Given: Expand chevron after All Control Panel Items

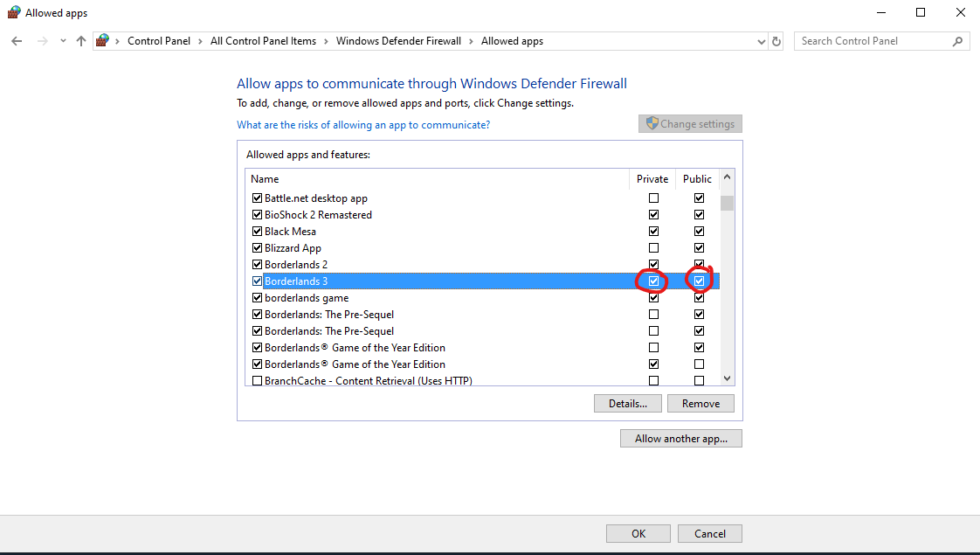Looking at the screenshot, I should click(x=326, y=41).
